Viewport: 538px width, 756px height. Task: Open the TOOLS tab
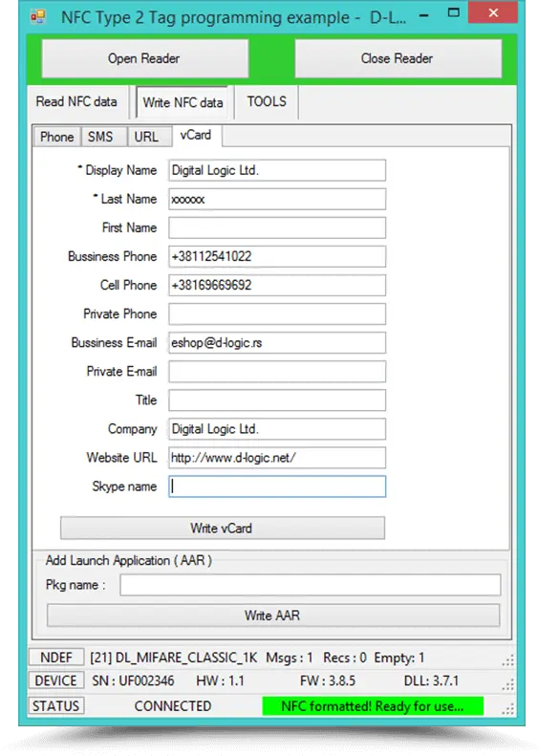[267, 101]
